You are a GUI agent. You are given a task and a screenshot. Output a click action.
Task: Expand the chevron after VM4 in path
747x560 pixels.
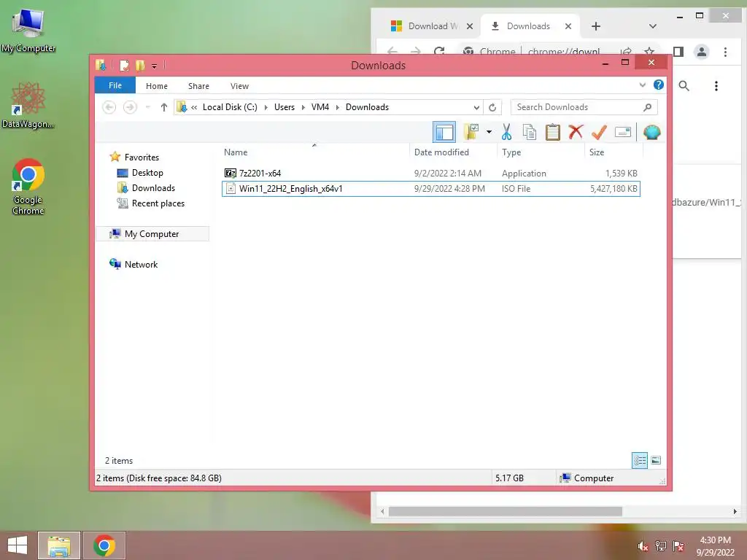coord(337,107)
